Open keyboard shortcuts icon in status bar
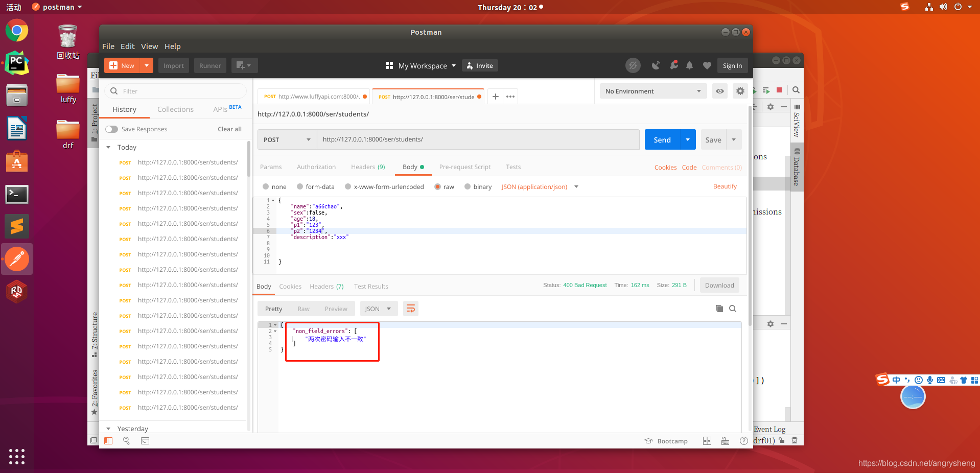This screenshot has height=473, width=980. coord(725,441)
